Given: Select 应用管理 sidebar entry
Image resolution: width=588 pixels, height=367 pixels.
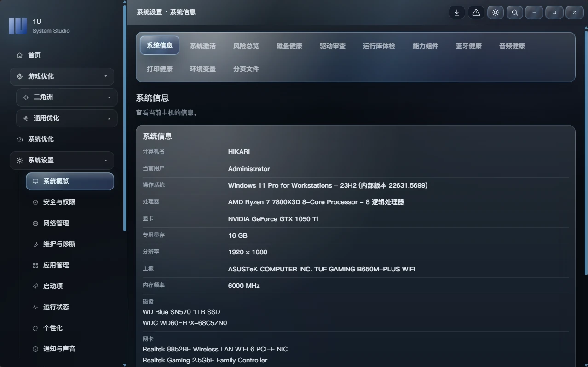Looking at the screenshot, I should [69, 265].
